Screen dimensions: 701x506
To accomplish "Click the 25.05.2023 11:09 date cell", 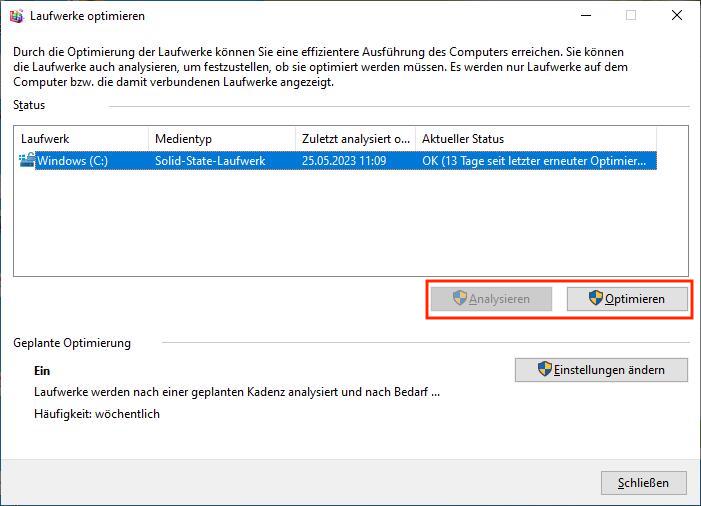I will click(x=344, y=161).
